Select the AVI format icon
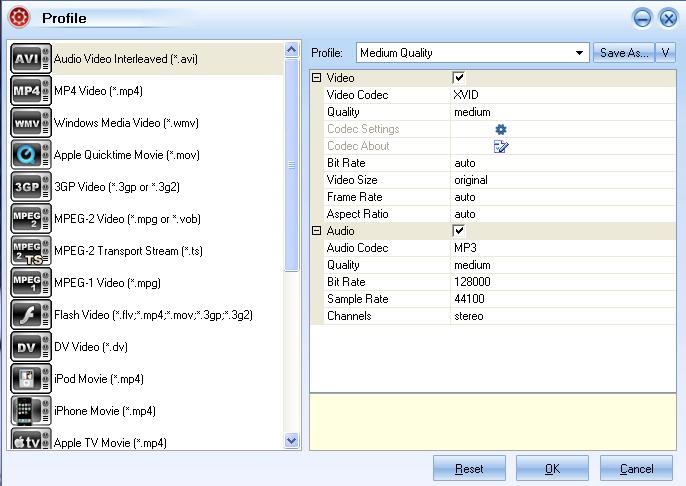Image resolution: width=686 pixels, height=486 pixels. tap(31, 59)
